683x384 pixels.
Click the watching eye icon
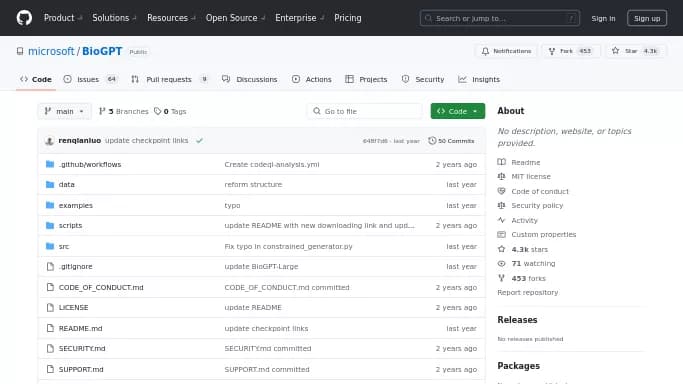501,263
